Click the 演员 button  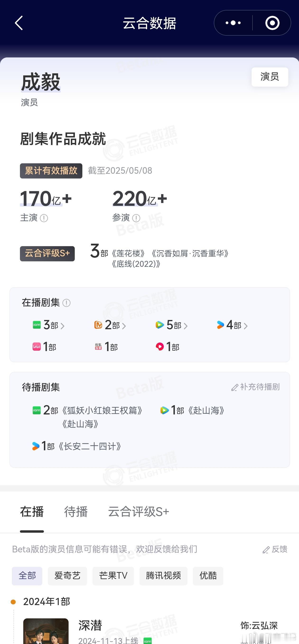pyautogui.click(x=270, y=77)
